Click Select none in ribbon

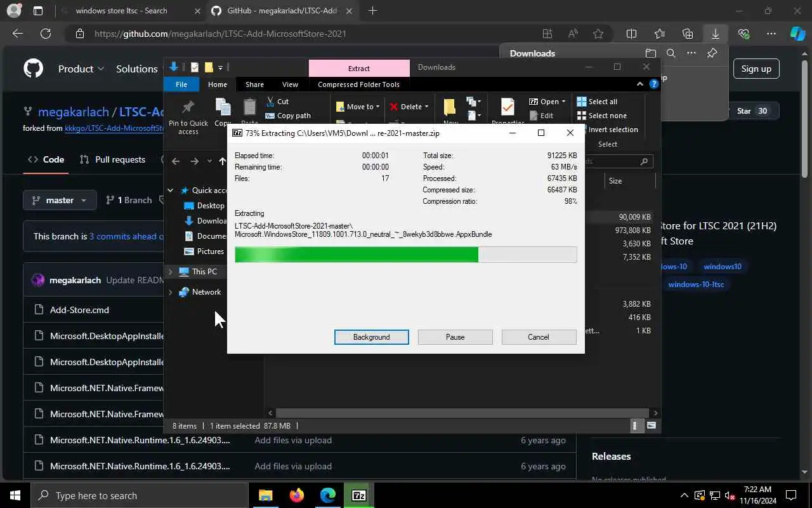click(601, 116)
